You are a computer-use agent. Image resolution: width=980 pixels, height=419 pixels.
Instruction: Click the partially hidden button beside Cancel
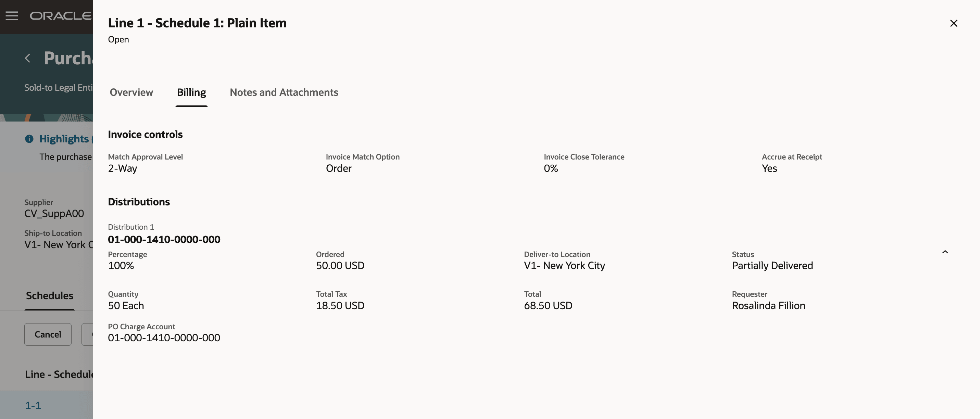click(88, 334)
